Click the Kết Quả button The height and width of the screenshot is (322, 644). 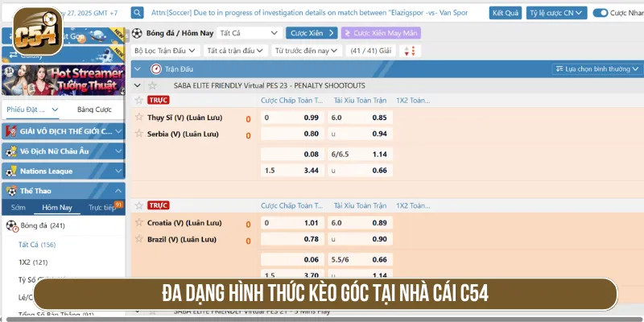[x=506, y=13]
